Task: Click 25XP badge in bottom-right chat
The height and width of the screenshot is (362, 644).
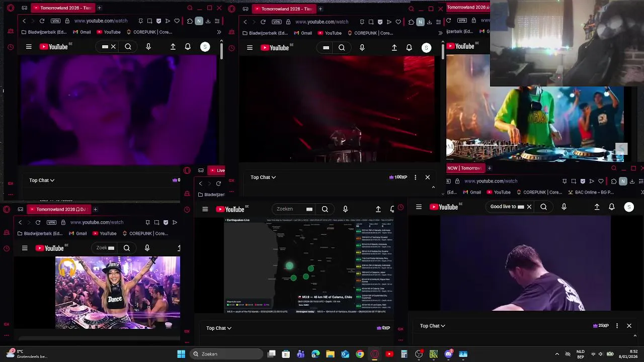Action: (601, 326)
